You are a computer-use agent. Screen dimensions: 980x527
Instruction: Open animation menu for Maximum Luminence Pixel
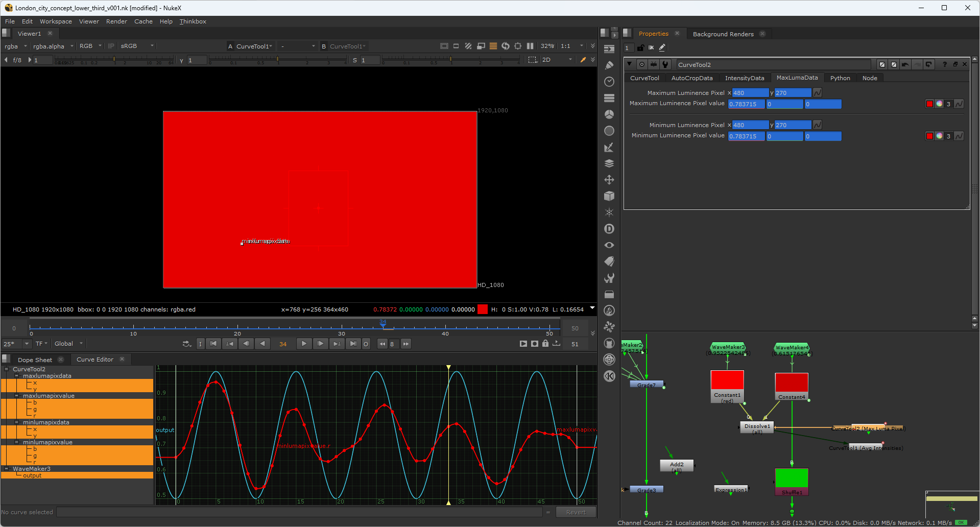point(818,93)
